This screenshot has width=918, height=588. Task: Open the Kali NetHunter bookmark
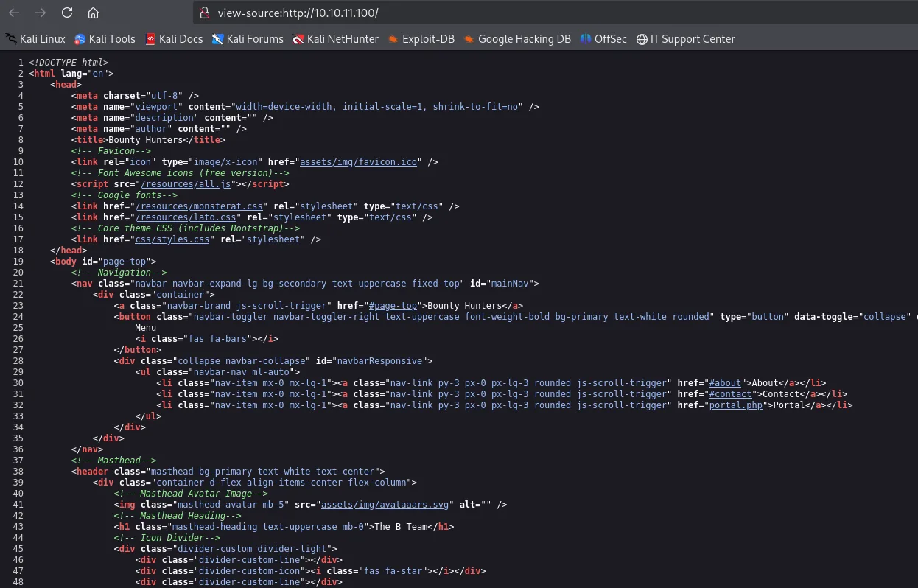[x=335, y=39]
